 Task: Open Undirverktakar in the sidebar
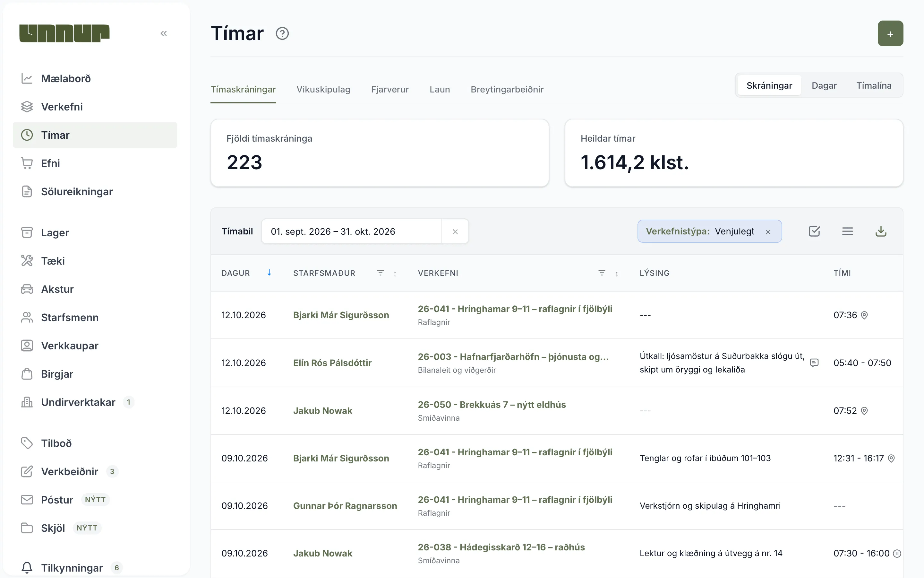(95, 402)
